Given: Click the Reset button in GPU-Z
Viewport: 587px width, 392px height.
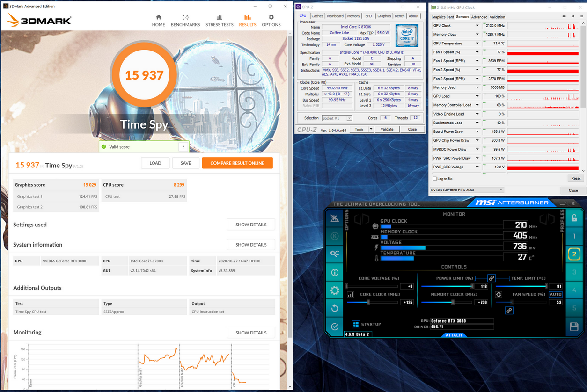Looking at the screenshot, I should coord(576,178).
